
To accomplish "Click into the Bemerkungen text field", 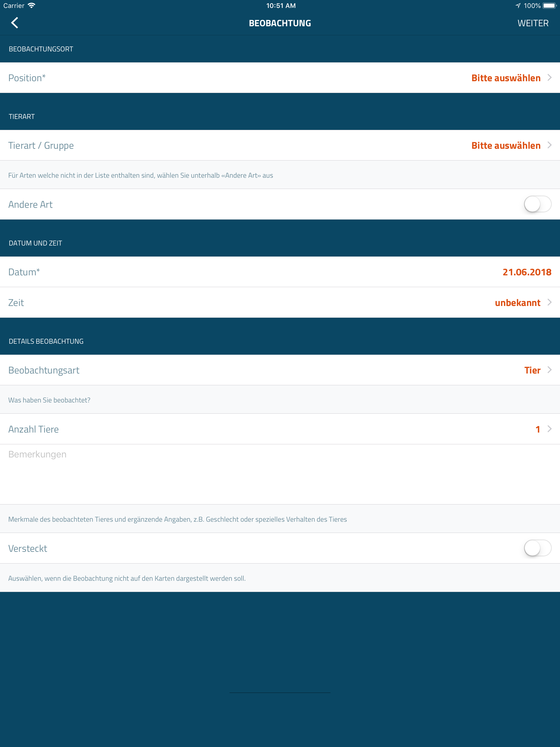I will click(280, 474).
